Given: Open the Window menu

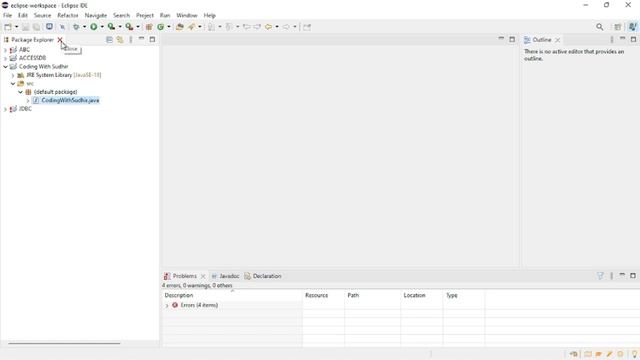Looking at the screenshot, I should pos(187,16).
